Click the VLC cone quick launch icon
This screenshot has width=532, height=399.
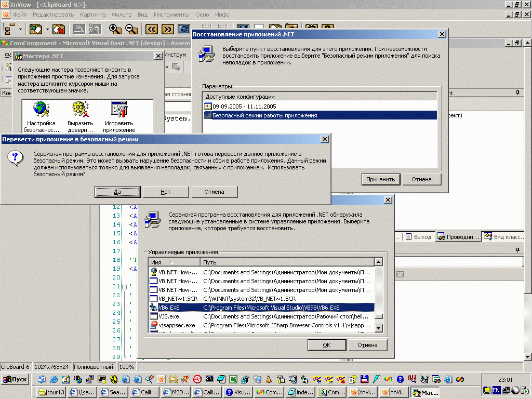pos(269,379)
